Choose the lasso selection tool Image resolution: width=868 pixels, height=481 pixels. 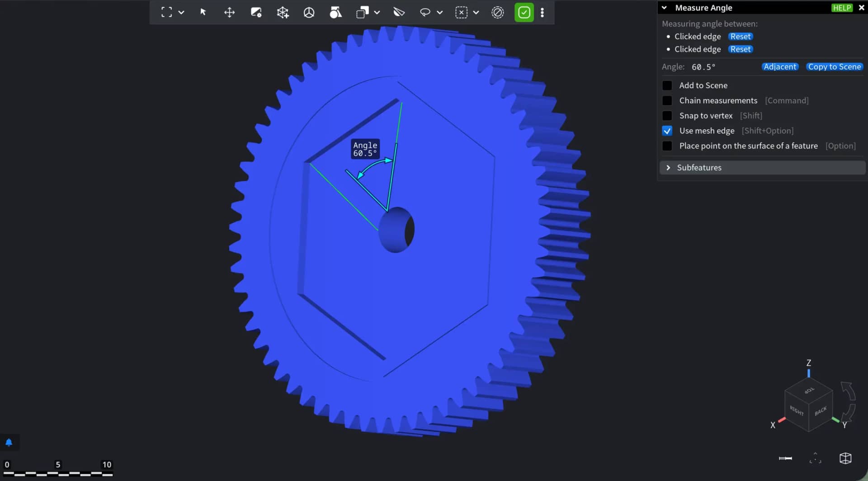pyautogui.click(x=425, y=12)
